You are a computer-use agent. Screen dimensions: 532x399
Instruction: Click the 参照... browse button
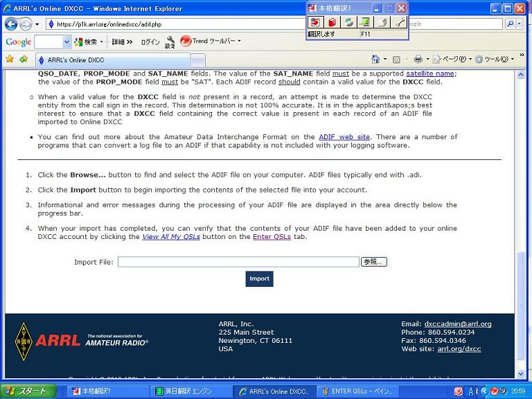coord(374,262)
